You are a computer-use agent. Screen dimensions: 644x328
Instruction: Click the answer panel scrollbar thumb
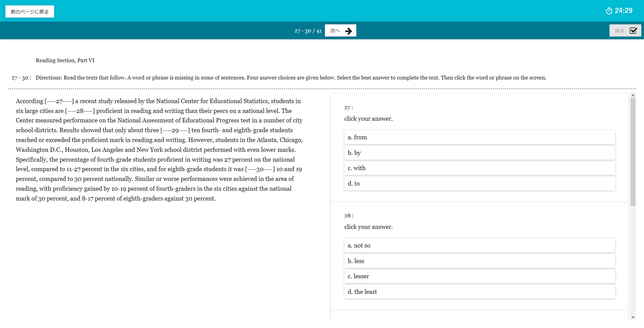click(x=633, y=152)
